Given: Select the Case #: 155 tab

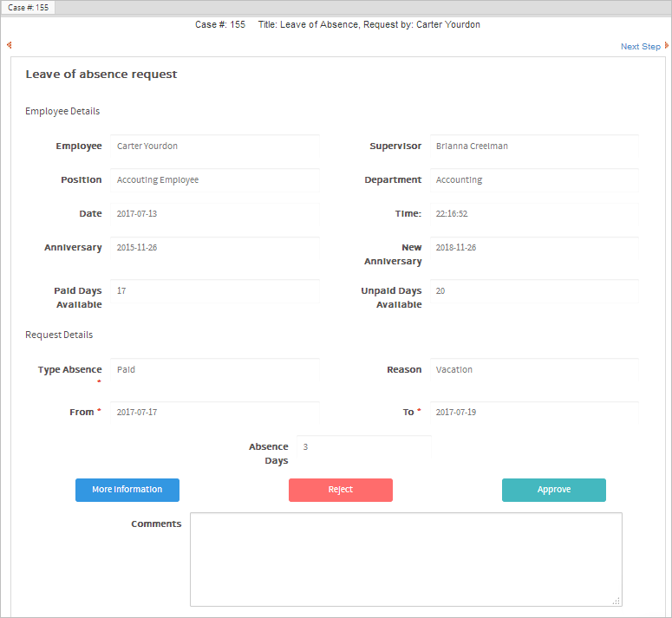Looking at the screenshot, I should [x=29, y=7].
